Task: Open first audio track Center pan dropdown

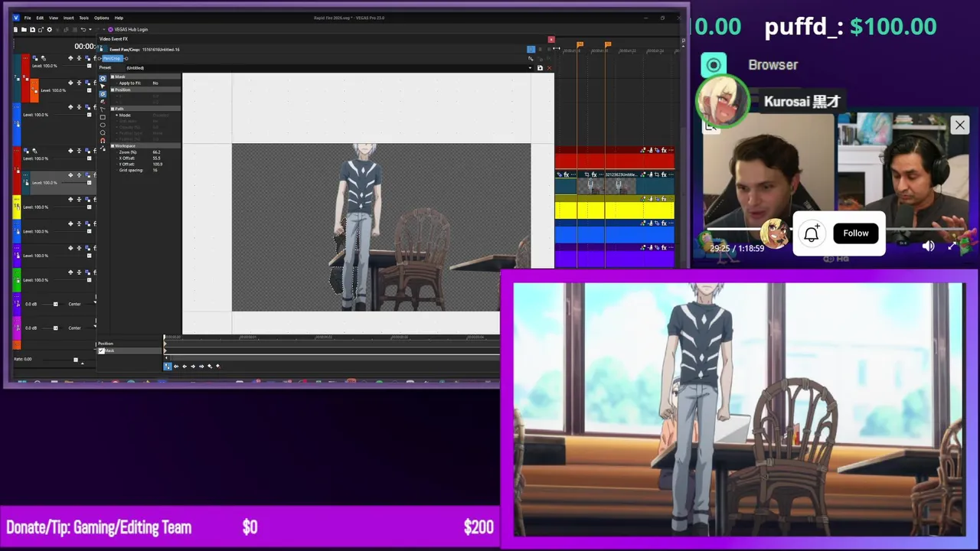Action: coord(94,303)
